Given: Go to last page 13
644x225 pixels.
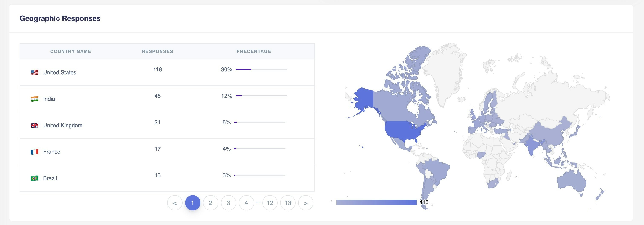Looking at the screenshot, I should pyautogui.click(x=288, y=203).
